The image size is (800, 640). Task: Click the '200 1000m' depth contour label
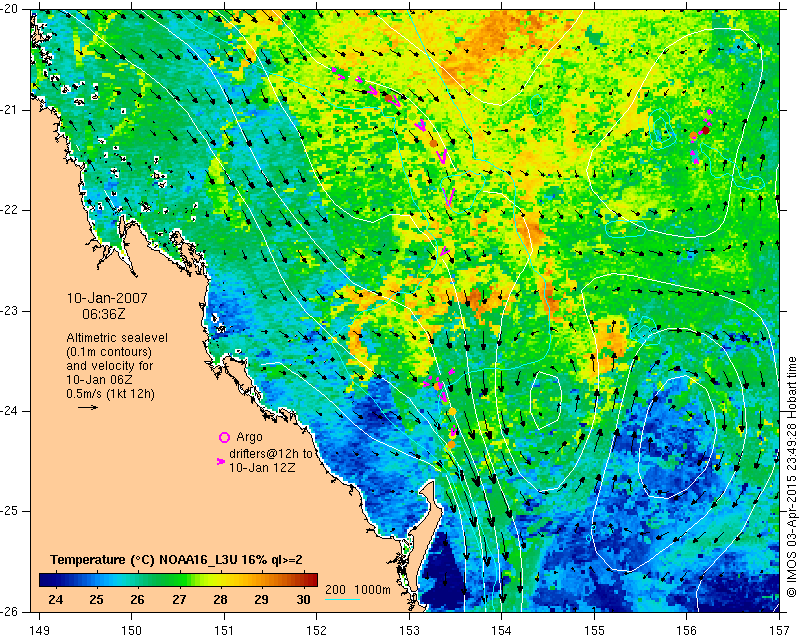(x=358, y=590)
